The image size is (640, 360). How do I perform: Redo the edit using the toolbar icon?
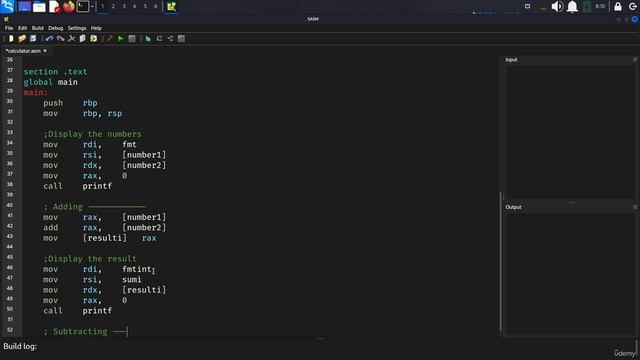[60, 38]
